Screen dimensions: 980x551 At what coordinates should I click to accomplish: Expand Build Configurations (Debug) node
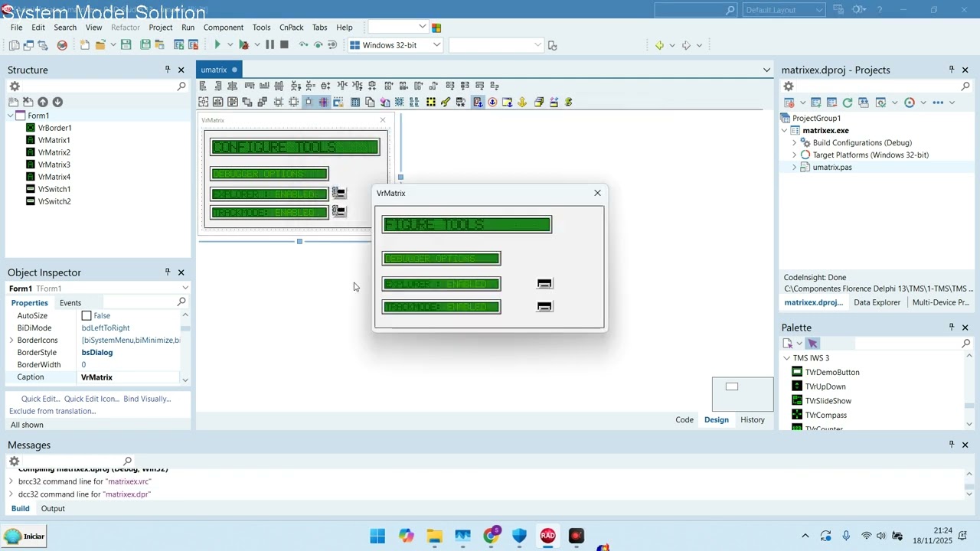point(795,142)
